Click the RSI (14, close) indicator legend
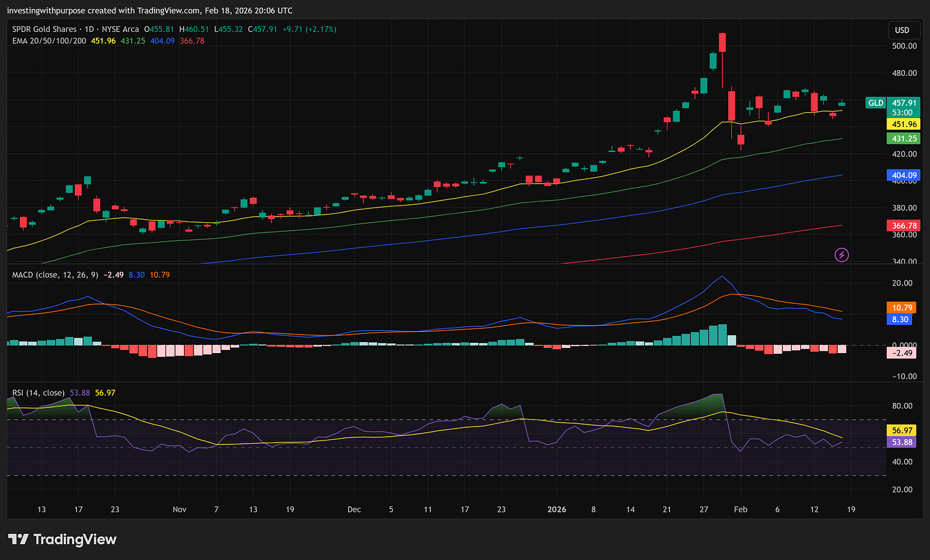Image resolution: width=930 pixels, height=560 pixels. click(38, 393)
